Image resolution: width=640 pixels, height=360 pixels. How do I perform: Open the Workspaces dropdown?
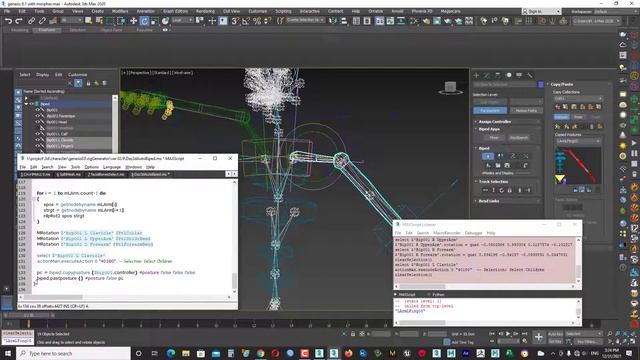pos(603,11)
